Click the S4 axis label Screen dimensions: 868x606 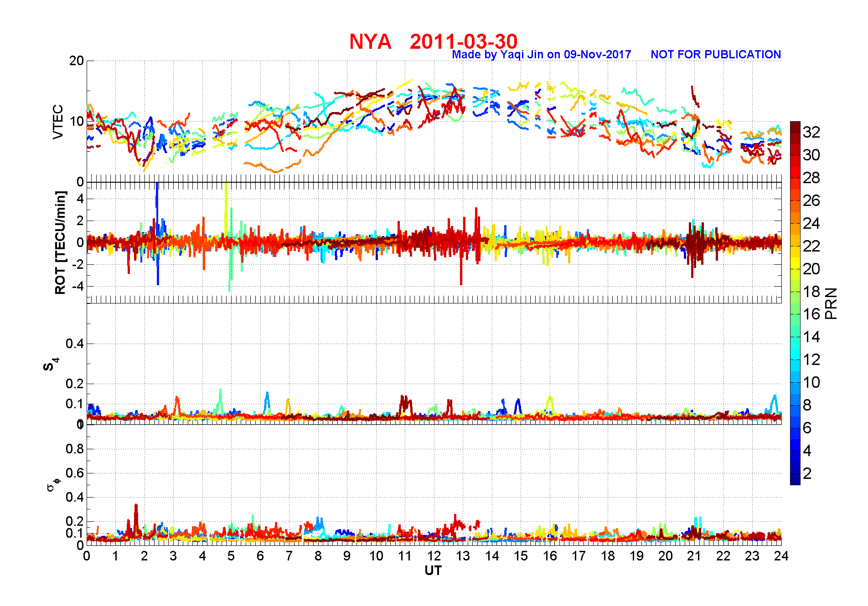(x=51, y=365)
